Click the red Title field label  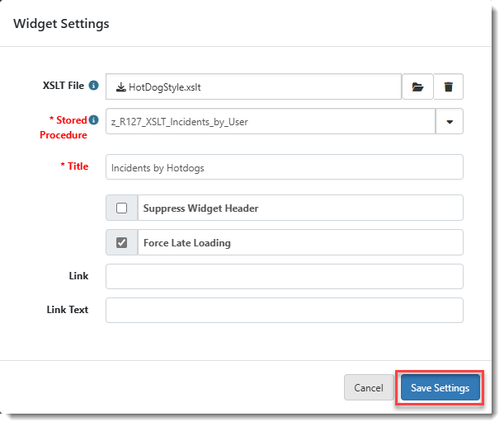[x=74, y=166]
